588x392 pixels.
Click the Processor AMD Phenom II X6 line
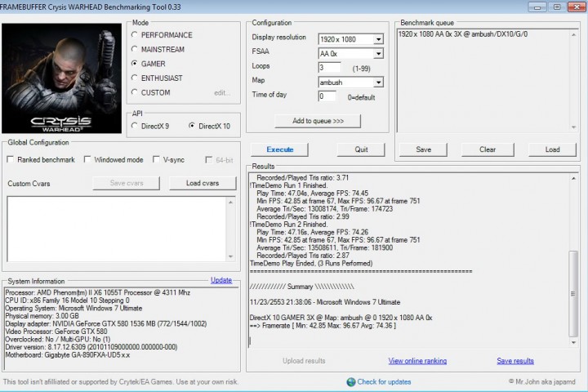pyautogui.click(x=97, y=292)
